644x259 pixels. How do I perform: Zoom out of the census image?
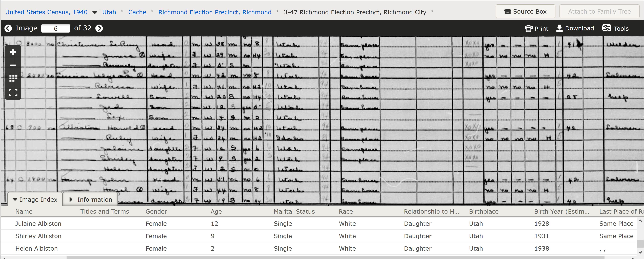13,65
